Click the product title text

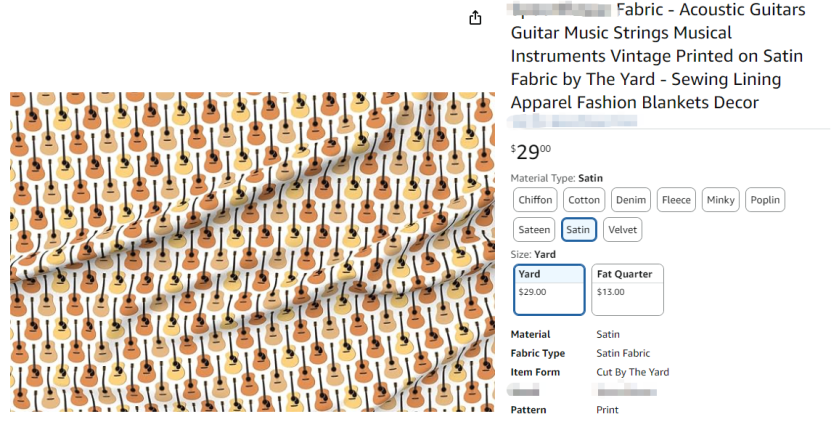click(x=658, y=56)
